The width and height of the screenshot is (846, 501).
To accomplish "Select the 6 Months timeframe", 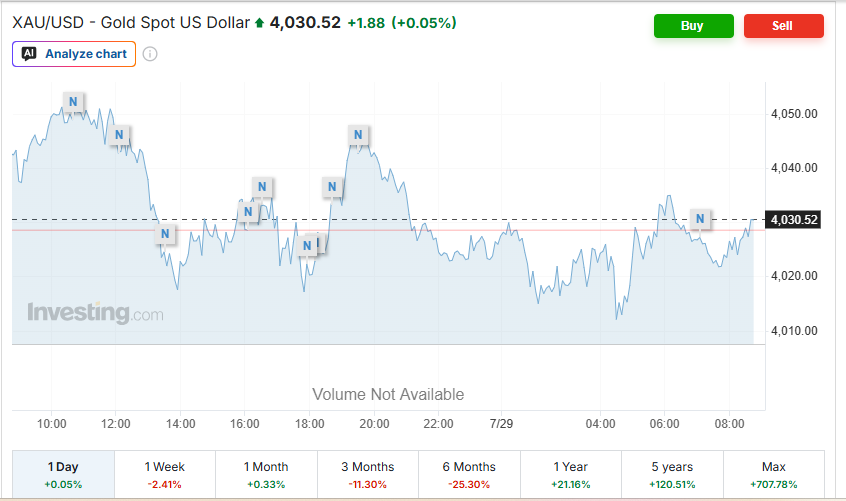I will 469,474.
